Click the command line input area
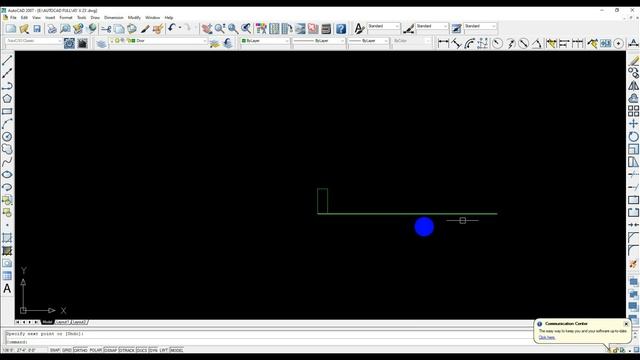Viewport: 640px width, 360px height. (x=269, y=342)
